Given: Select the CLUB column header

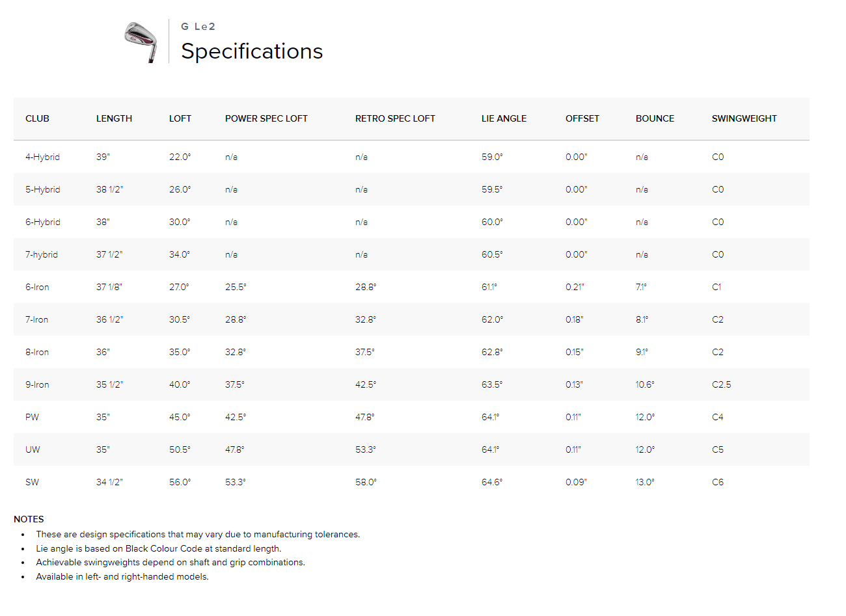Looking at the screenshot, I should coord(37,118).
